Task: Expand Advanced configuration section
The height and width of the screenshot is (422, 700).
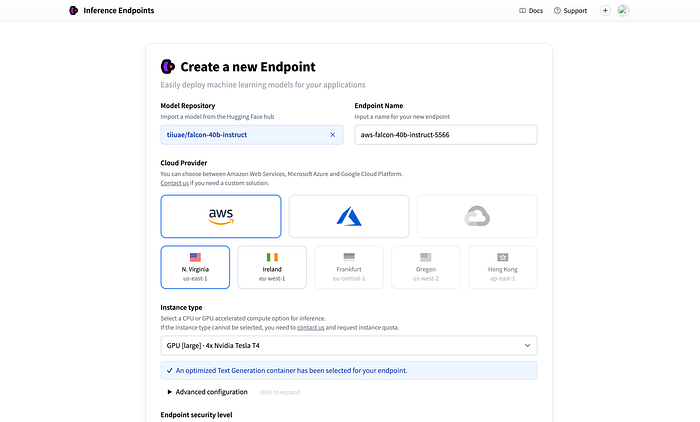Action: click(207, 392)
